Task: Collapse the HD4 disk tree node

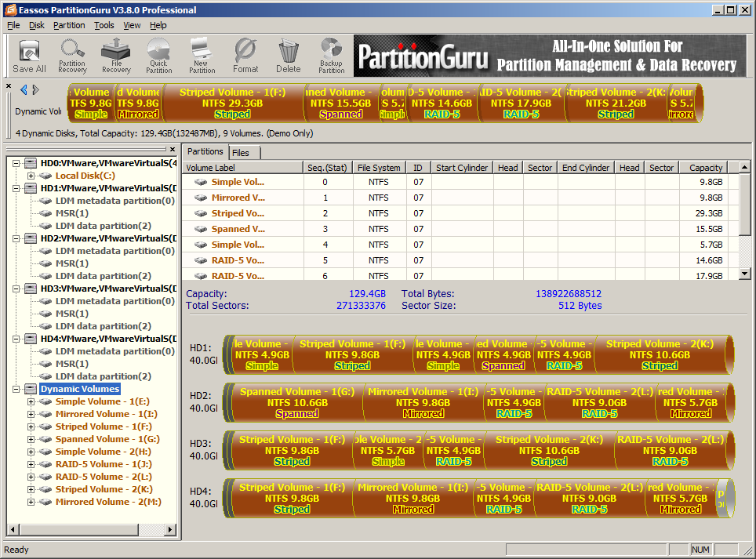Action: [16, 339]
